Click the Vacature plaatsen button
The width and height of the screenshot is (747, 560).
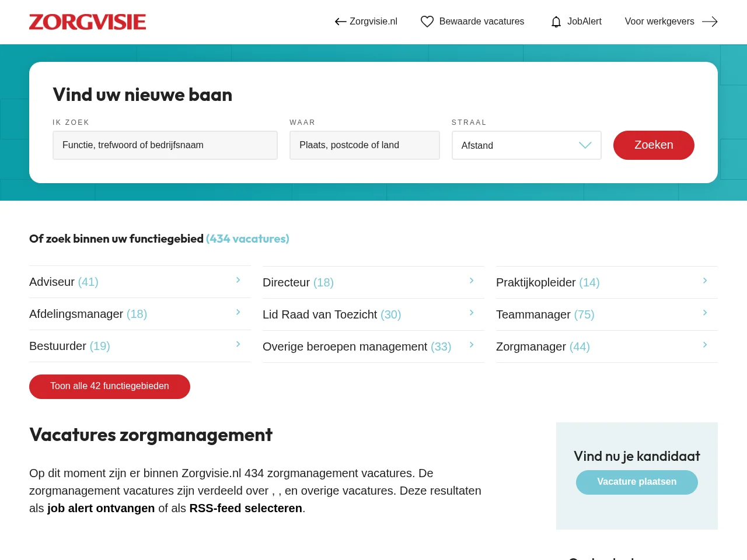coord(637,482)
